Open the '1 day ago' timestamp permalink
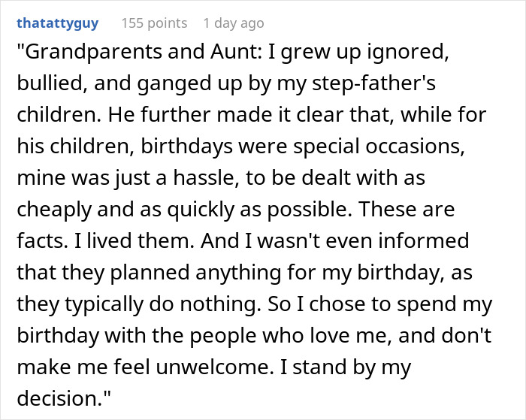526x420 pixels. (234, 23)
